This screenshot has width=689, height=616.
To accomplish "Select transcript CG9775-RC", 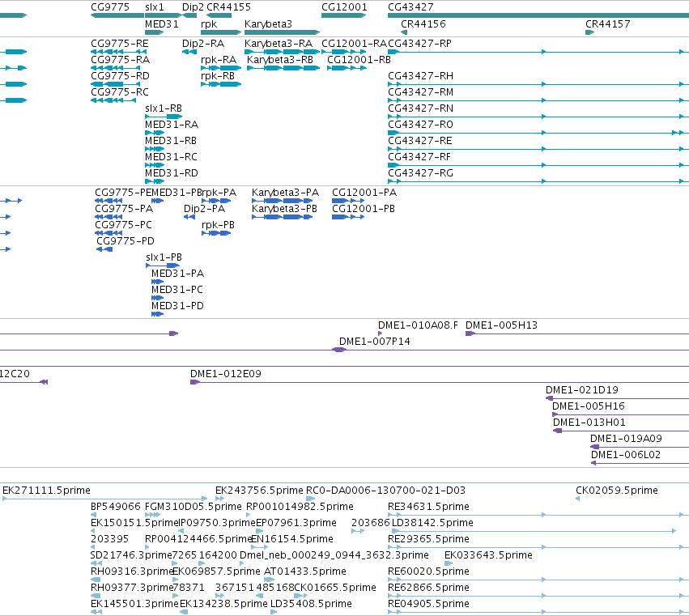I will click(113, 100).
